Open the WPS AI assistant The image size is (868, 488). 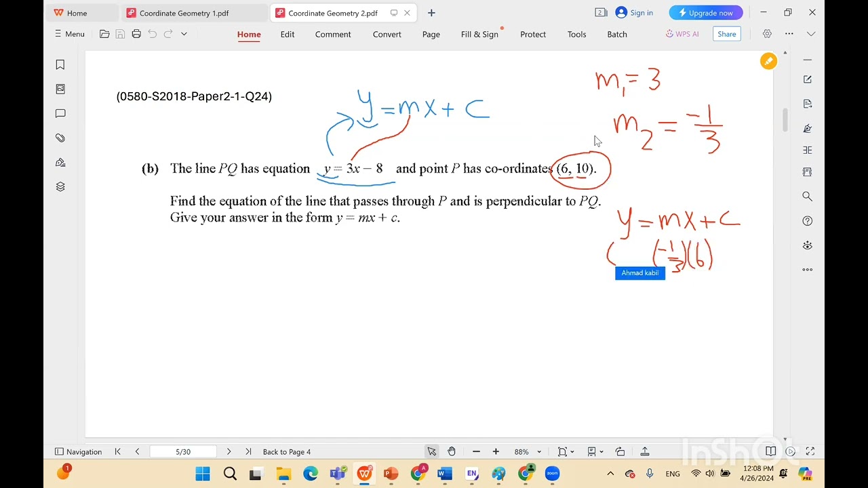pyautogui.click(x=682, y=34)
